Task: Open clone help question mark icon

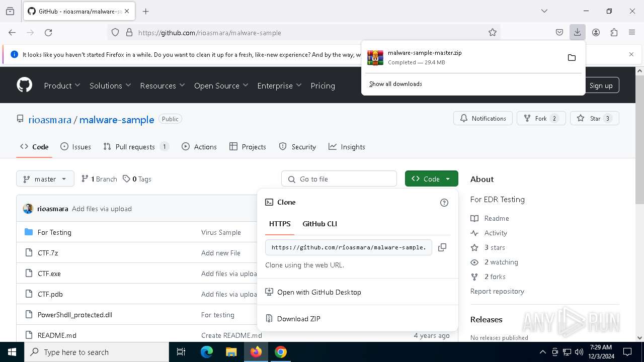Action: [444, 203]
